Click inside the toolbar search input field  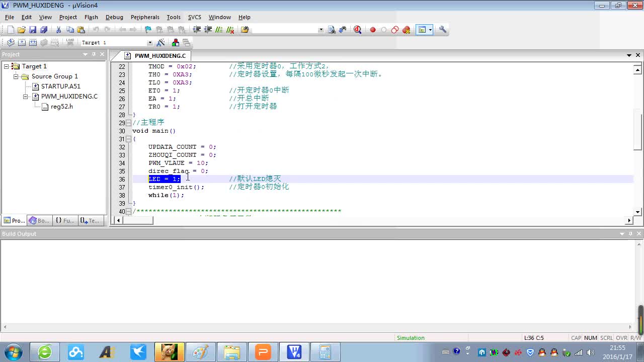(x=285, y=30)
